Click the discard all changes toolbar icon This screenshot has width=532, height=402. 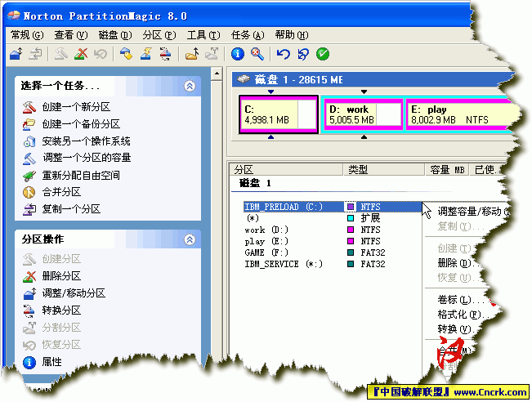(x=303, y=54)
